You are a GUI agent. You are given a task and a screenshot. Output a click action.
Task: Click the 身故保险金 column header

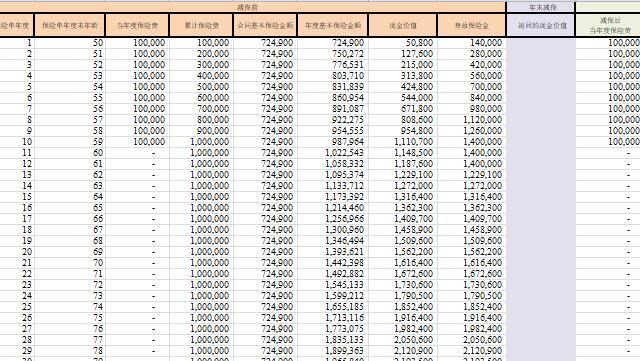(472, 25)
